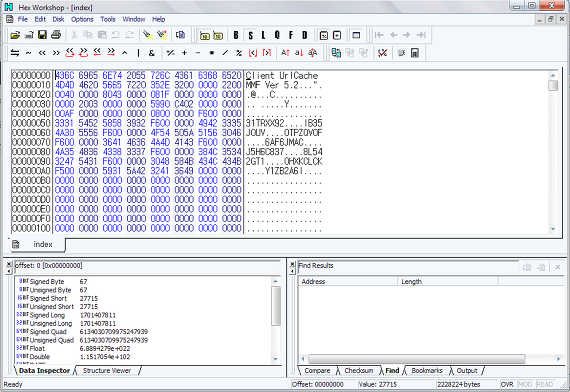The image size is (570, 392).
Task: Switch to the Output tab
Action: tap(467, 371)
